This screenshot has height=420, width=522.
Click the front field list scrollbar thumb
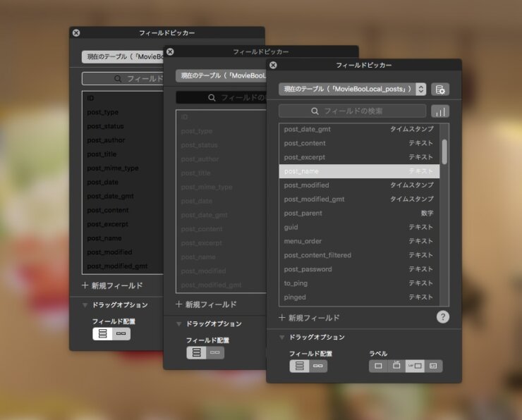[x=444, y=152]
